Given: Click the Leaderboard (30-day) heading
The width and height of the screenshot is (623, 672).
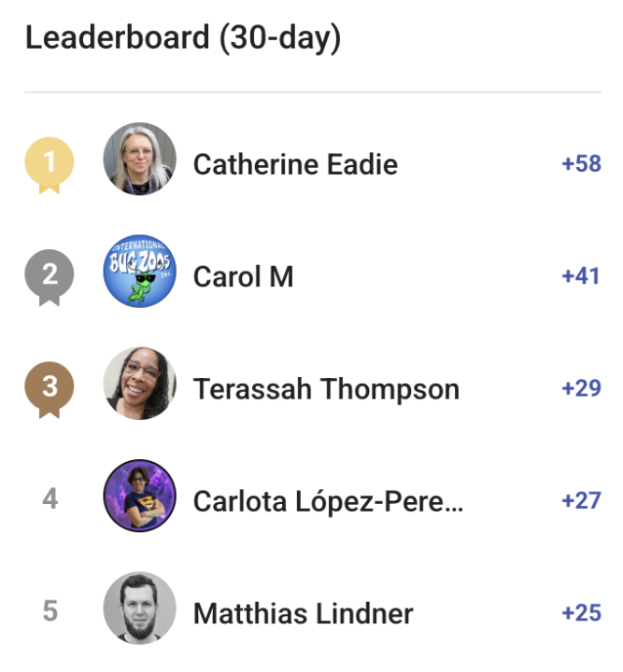Looking at the screenshot, I should (183, 38).
